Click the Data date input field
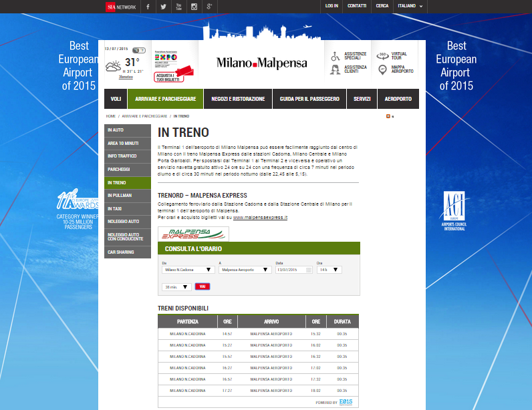Screen dimensions: 532x410 [x=291, y=270]
